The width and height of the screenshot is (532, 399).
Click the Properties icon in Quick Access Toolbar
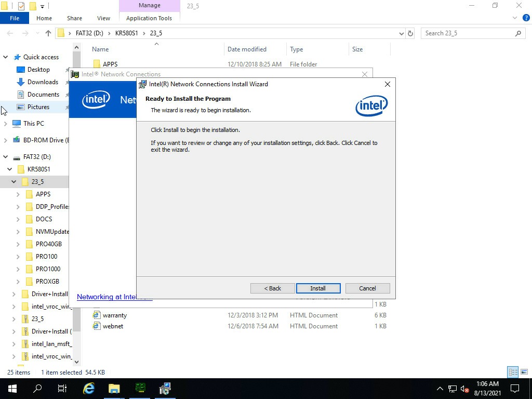coord(21,6)
